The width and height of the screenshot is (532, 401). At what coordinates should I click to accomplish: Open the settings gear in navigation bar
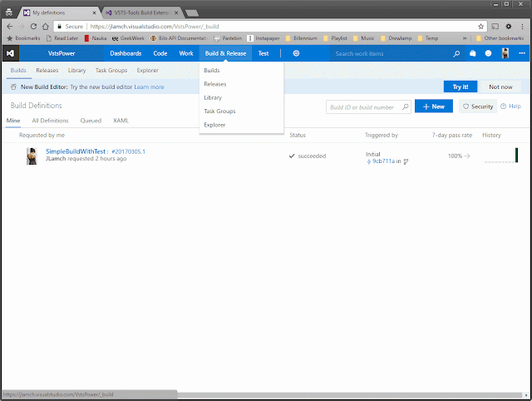pyautogui.click(x=296, y=53)
